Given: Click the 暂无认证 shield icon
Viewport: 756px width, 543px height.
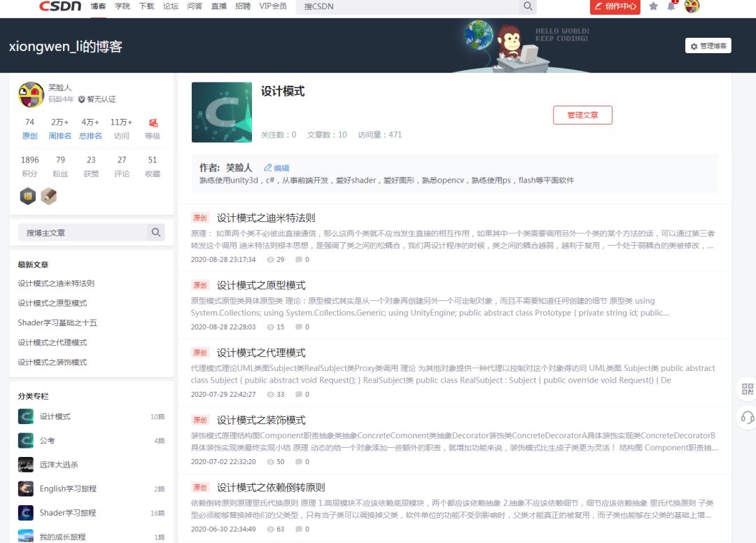Looking at the screenshot, I should click(81, 99).
